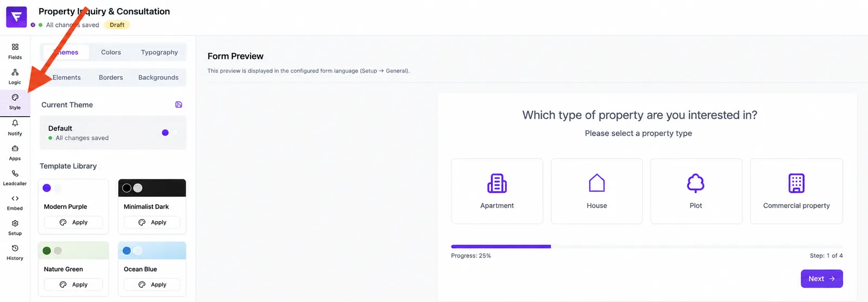
Task: Click the Current Theme label
Action: pos(67,105)
